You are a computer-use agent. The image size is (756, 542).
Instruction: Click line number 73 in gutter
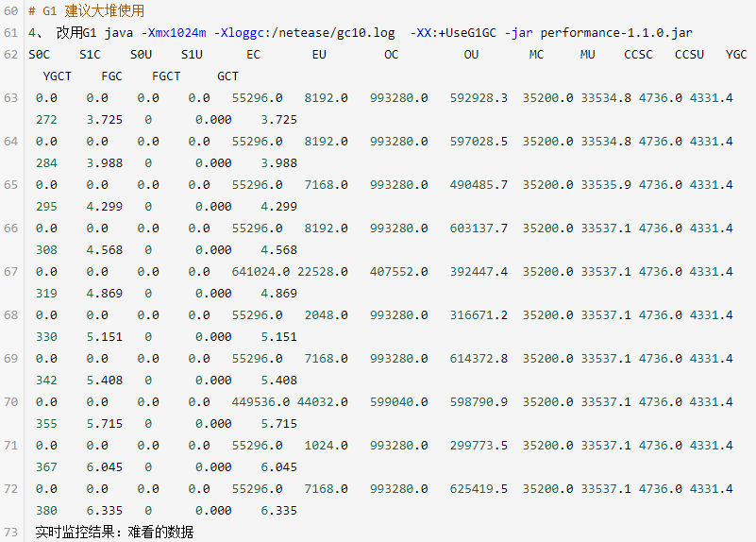[x=10, y=532]
